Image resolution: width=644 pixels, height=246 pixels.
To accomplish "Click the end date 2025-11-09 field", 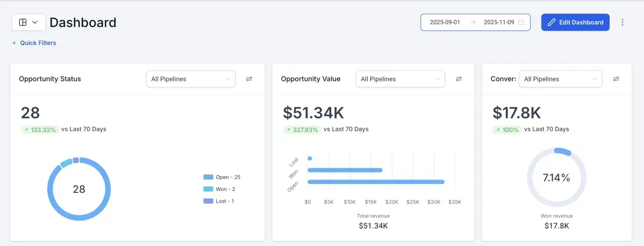I will pos(499,23).
